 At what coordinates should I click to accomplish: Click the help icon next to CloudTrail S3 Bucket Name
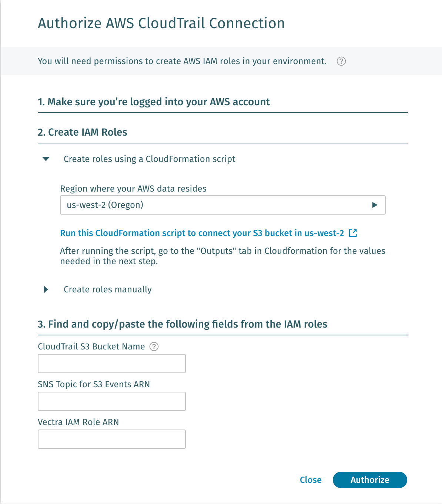[154, 346]
